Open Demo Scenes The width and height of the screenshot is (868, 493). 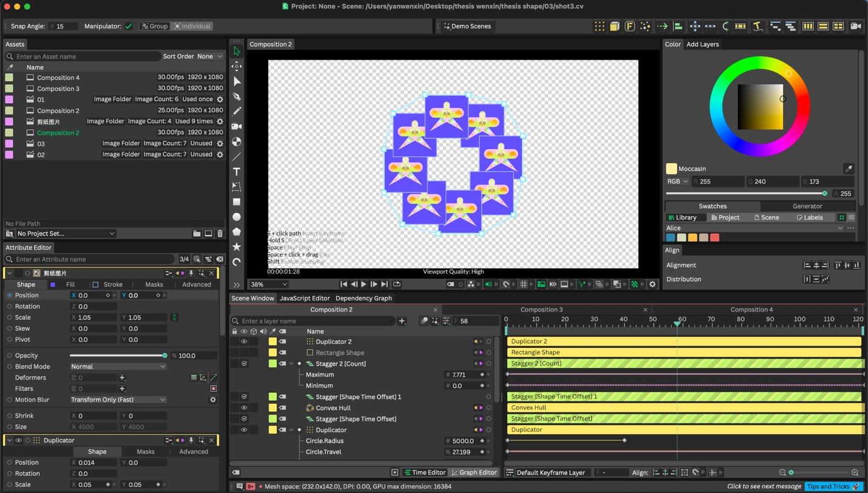[466, 26]
